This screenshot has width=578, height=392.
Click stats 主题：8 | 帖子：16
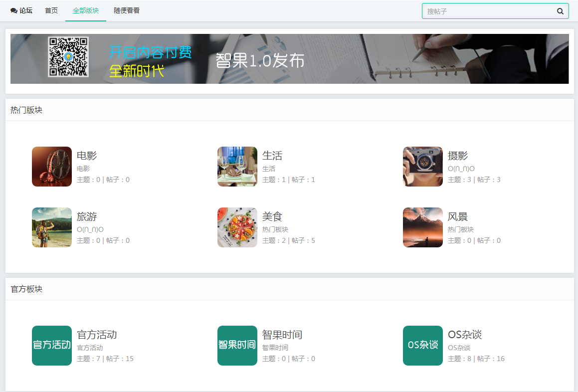coord(476,359)
